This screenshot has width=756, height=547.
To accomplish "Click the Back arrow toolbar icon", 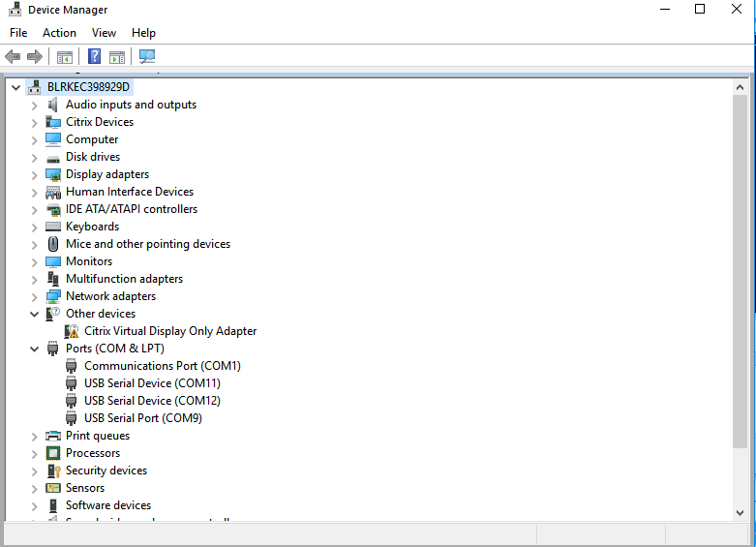I will click(13, 56).
